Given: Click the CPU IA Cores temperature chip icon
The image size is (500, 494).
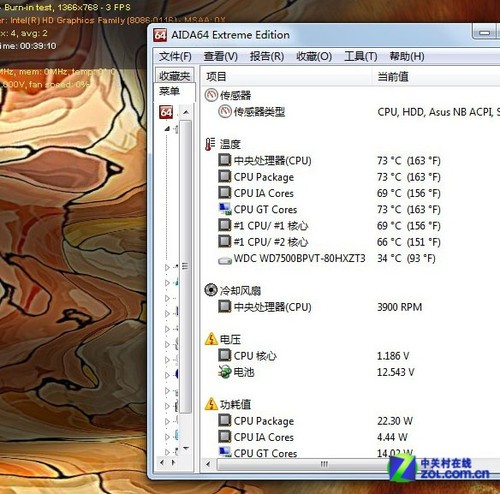Looking at the screenshot, I should (224, 193).
